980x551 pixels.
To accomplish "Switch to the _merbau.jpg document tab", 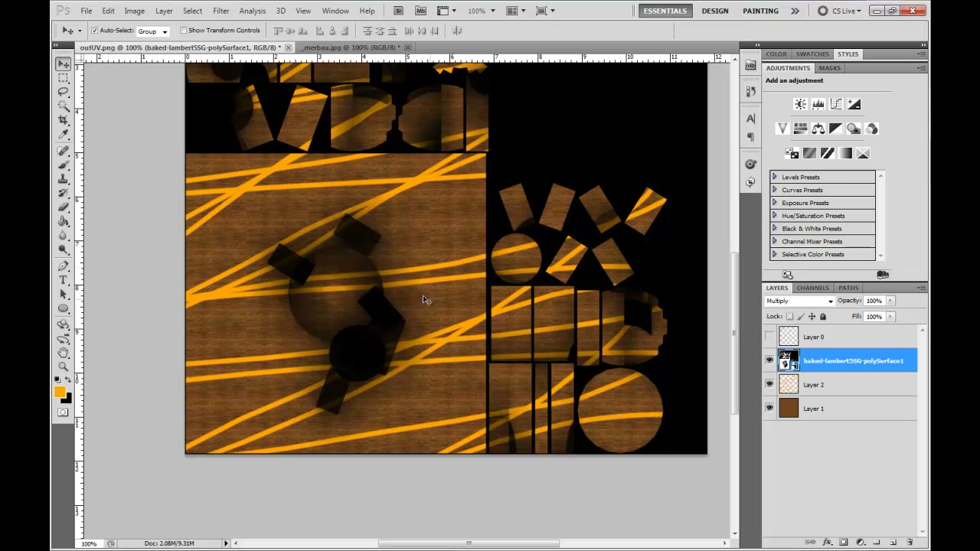I will (349, 47).
